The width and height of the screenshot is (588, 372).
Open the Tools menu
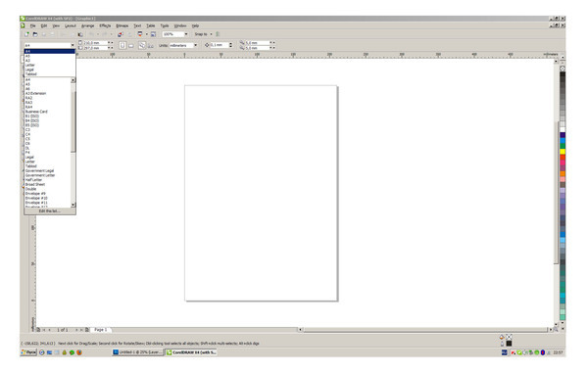(x=165, y=25)
